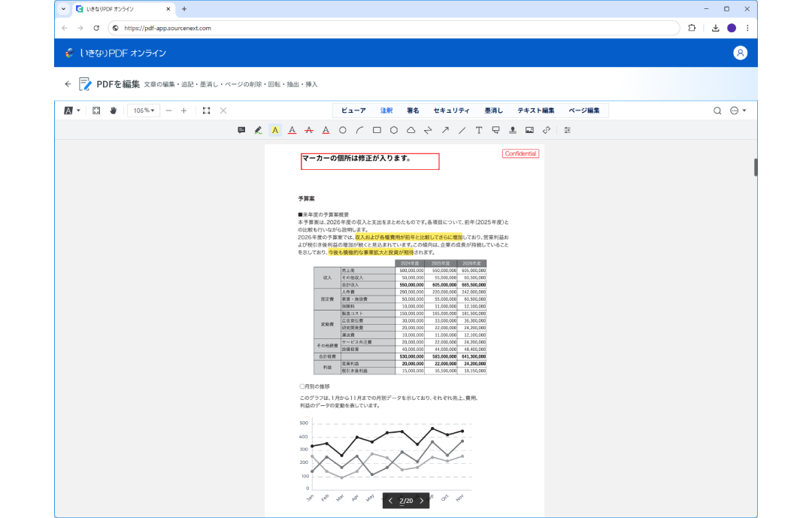Switch to the セキュリティ tab

point(451,111)
